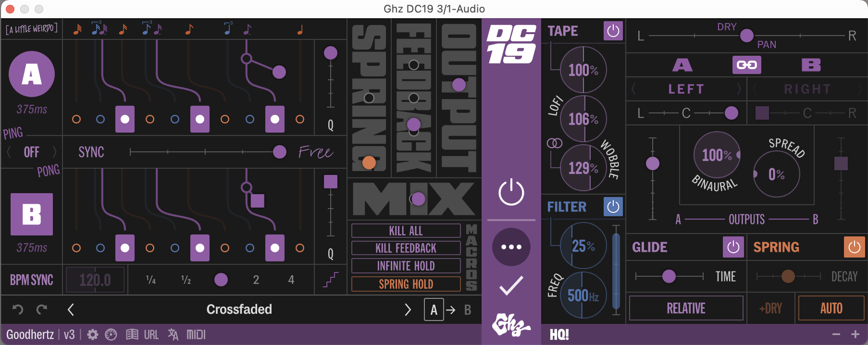Click left chevron beside RIGHT channel
Viewport: 868px width, 345px height.
(755, 89)
